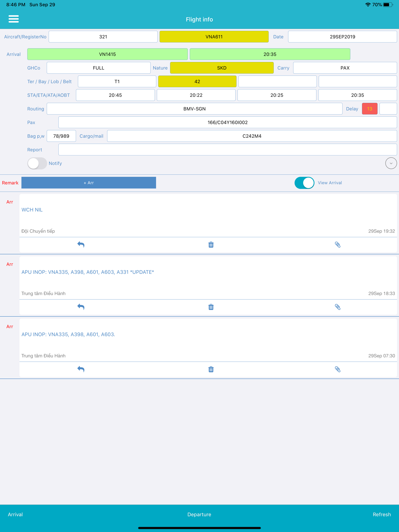Screen dimensions: 399x532
Task: Select the empty Lob field
Action: point(277,82)
